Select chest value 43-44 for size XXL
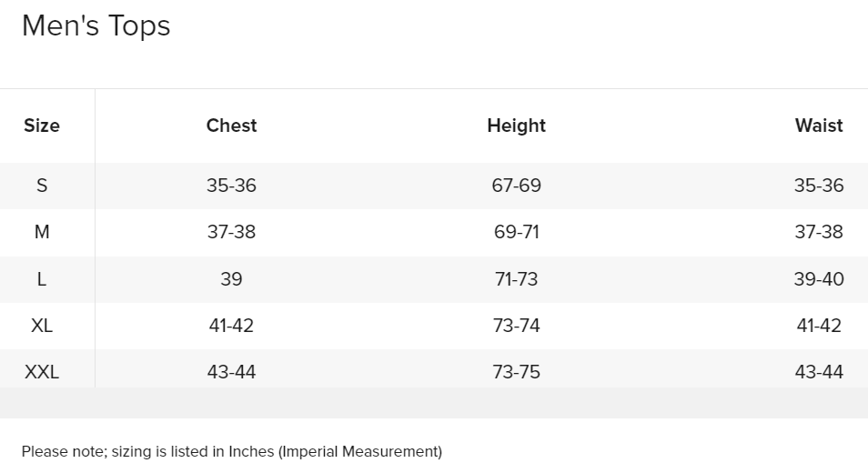The width and height of the screenshot is (868, 473). [231, 372]
